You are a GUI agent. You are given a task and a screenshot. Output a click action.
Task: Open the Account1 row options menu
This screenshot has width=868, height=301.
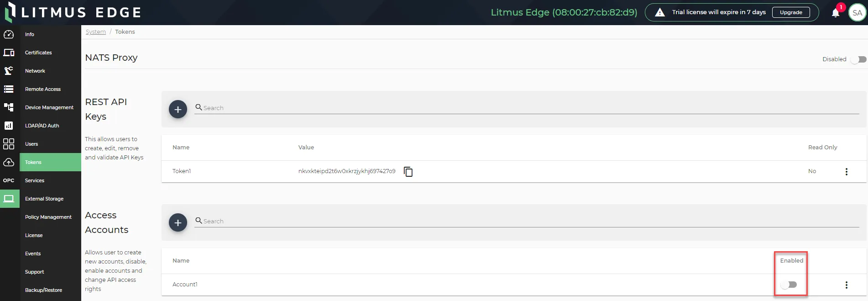846,285
